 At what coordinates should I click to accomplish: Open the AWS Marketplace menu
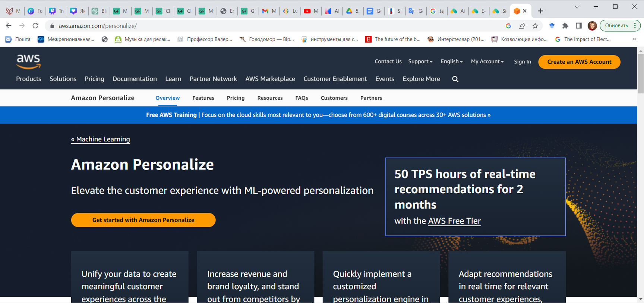coord(270,79)
